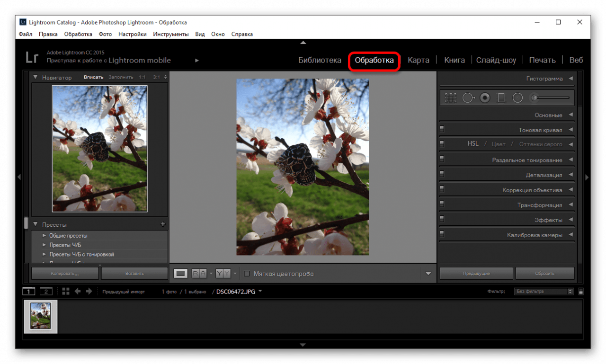
Task: Collapse the Пресеты panel
Action: [36, 224]
